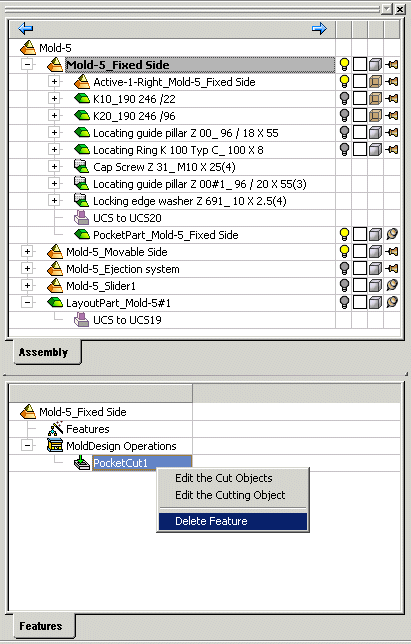Click render-mode cube icon for K20_190 246 /96
Image resolution: width=411 pixels, height=644 pixels.
[x=375, y=115]
